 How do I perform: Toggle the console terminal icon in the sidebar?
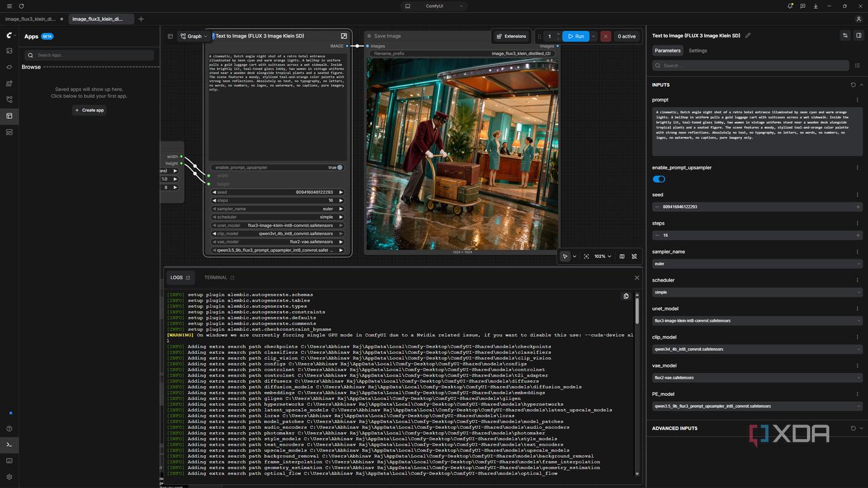9,445
